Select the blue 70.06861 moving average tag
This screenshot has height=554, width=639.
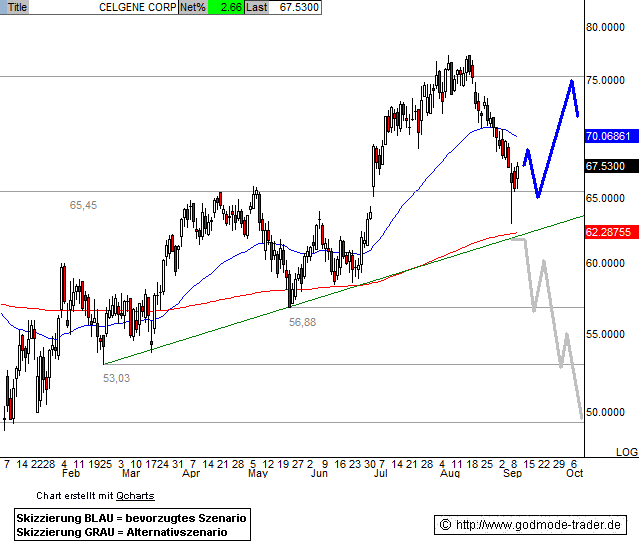coord(610,136)
